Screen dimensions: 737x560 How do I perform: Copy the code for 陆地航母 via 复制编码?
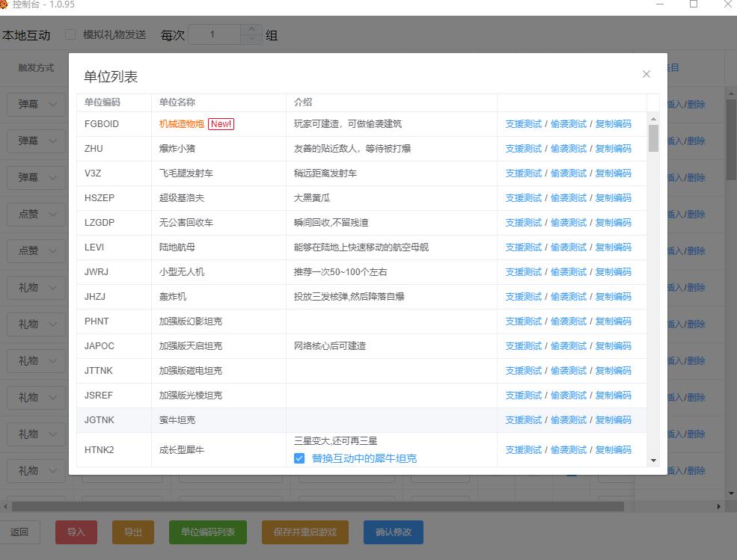pyautogui.click(x=613, y=247)
